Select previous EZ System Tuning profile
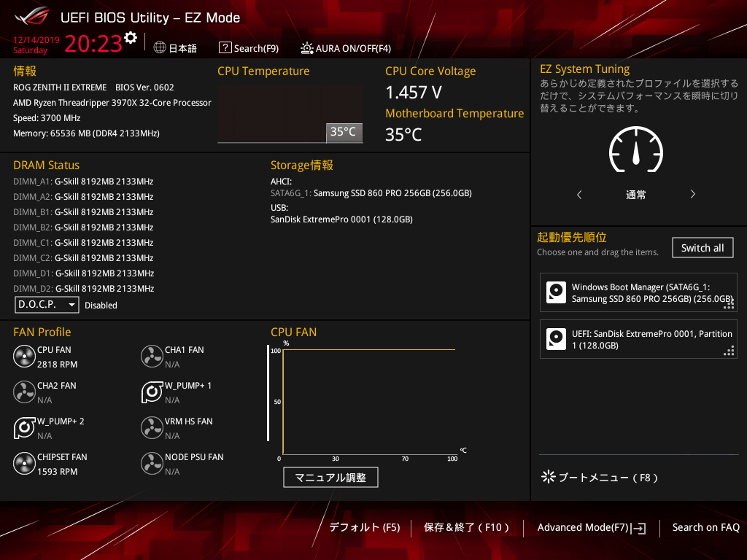This screenshot has width=747, height=560. pyautogui.click(x=579, y=194)
